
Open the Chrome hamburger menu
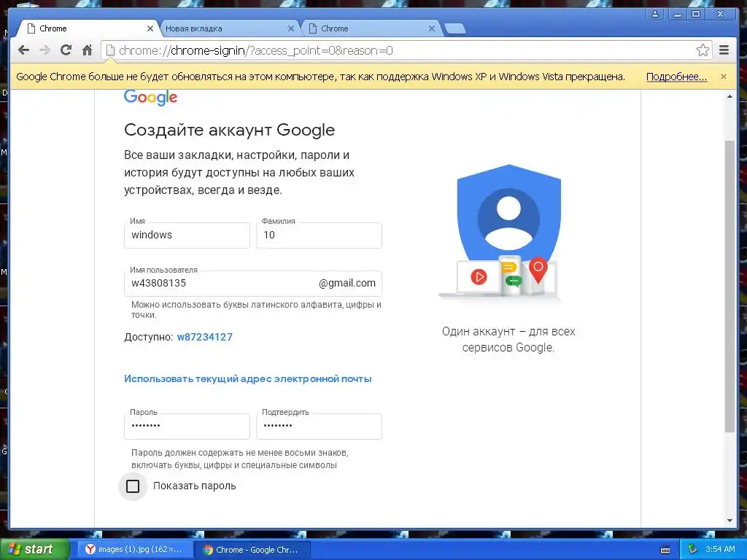tap(724, 50)
